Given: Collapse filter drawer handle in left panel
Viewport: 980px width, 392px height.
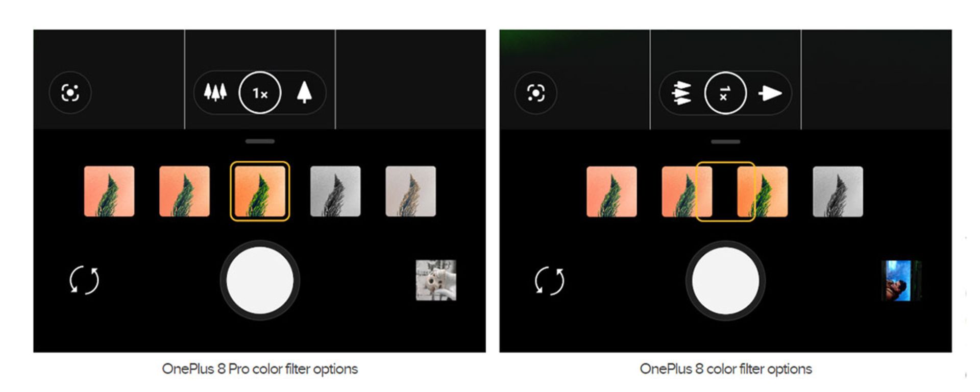Looking at the screenshot, I should point(260,141).
